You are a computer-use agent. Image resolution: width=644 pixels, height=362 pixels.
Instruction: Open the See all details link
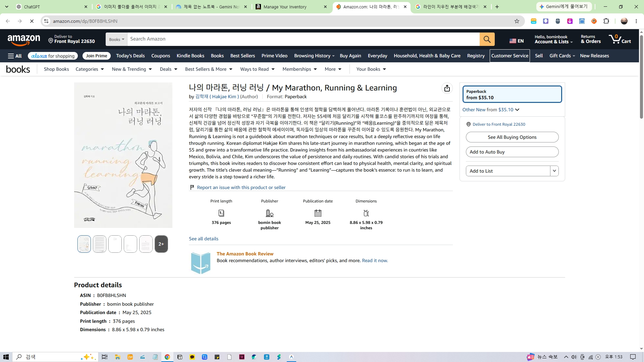pos(204,239)
